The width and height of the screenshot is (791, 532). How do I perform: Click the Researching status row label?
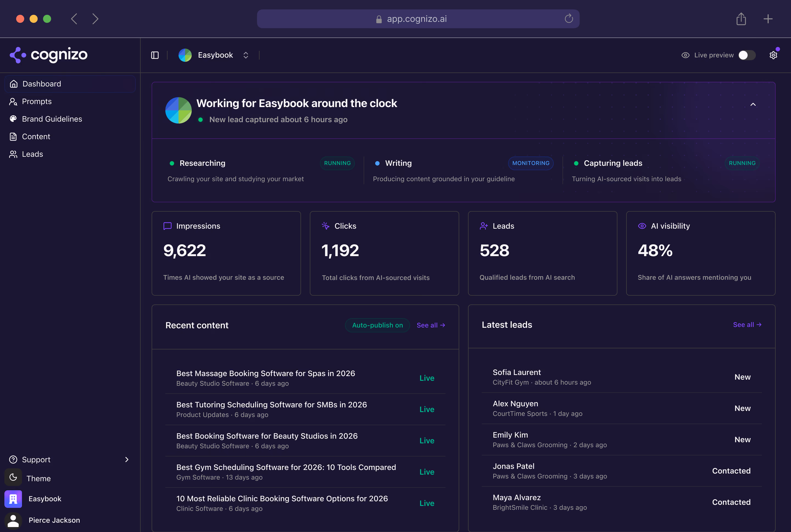pyautogui.click(x=202, y=163)
